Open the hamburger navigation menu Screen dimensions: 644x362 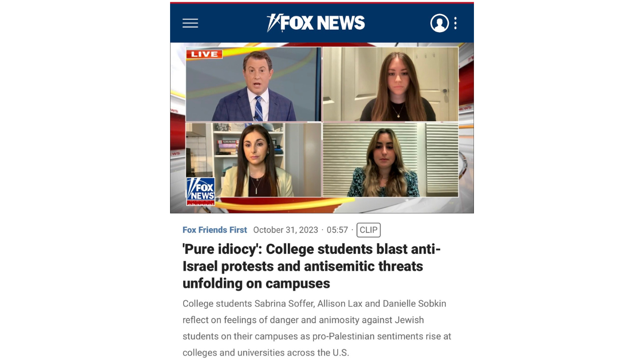tap(190, 23)
